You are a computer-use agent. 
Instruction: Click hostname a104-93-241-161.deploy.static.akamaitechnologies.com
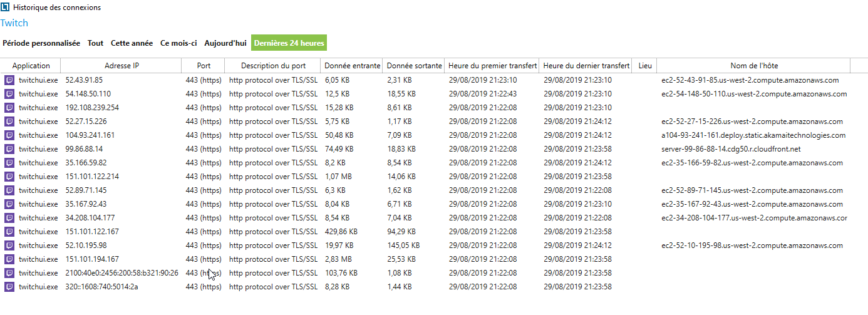pos(753,135)
